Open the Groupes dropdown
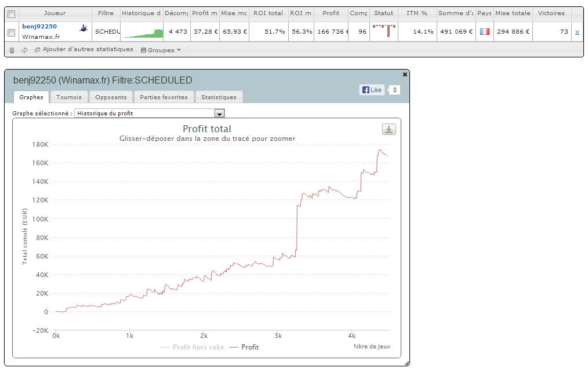The height and width of the screenshot is (371, 588). 161,50
